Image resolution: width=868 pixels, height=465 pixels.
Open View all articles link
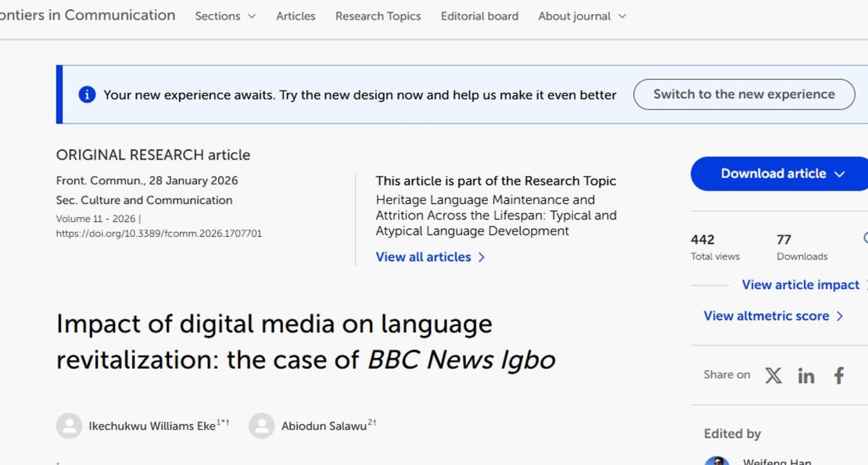(x=423, y=256)
